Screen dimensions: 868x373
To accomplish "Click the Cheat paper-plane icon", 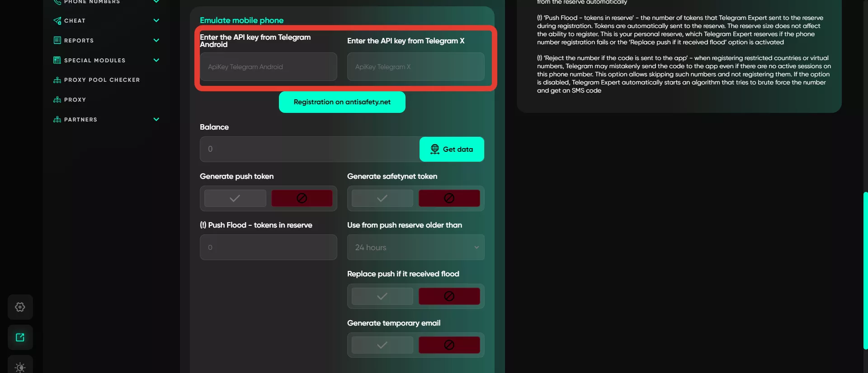I will (57, 21).
